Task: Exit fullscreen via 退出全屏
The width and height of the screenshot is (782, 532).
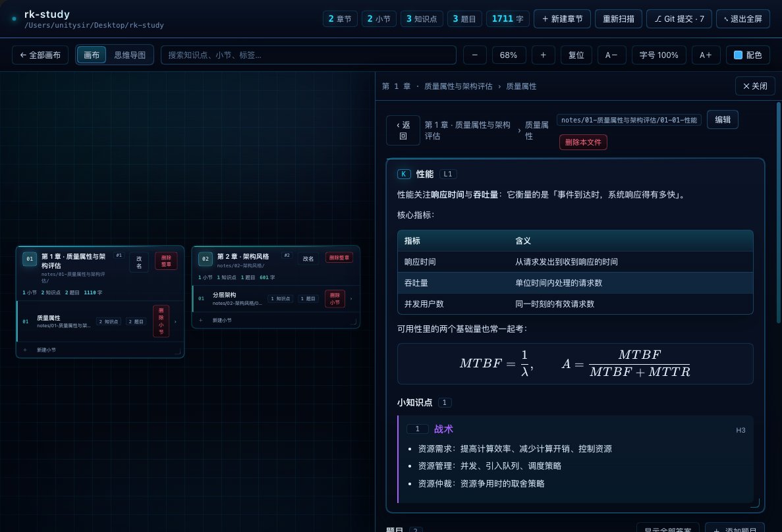Action: tap(743, 19)
